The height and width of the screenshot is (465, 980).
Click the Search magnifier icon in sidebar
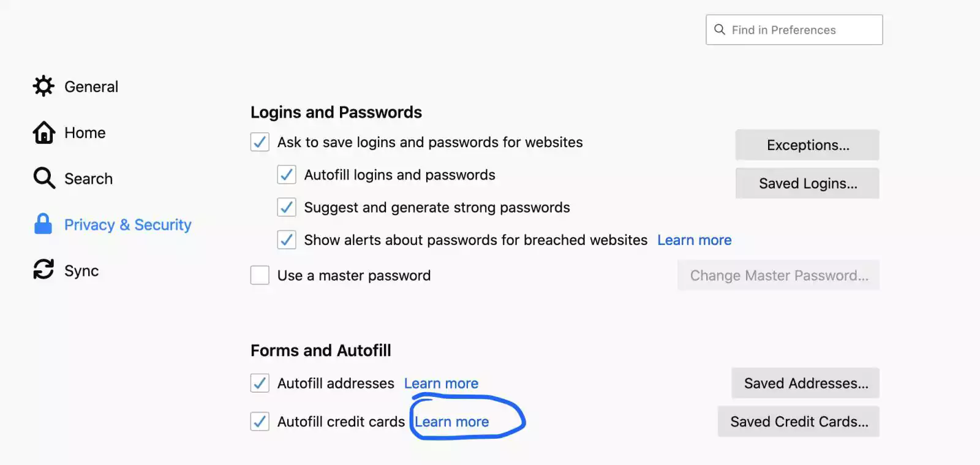[44, 178]
